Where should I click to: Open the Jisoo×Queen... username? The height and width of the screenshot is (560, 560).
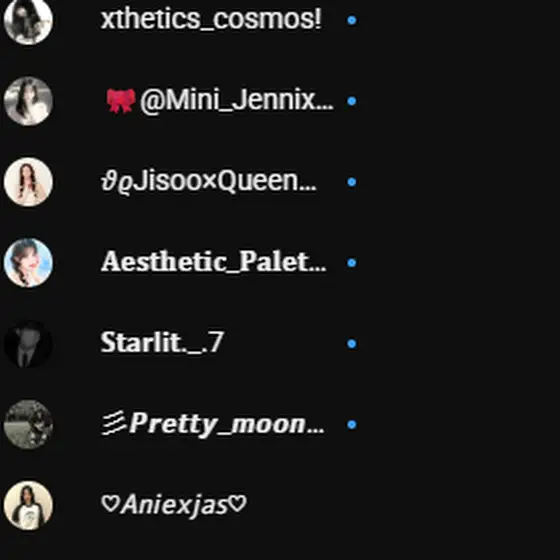tap(209, 181)
